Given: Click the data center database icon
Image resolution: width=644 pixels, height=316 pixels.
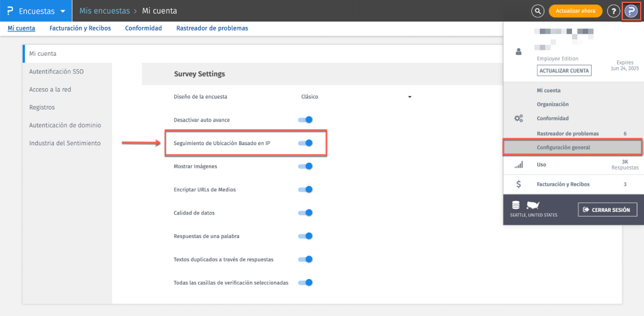Looking at the screenshot, I should (516, 205).
